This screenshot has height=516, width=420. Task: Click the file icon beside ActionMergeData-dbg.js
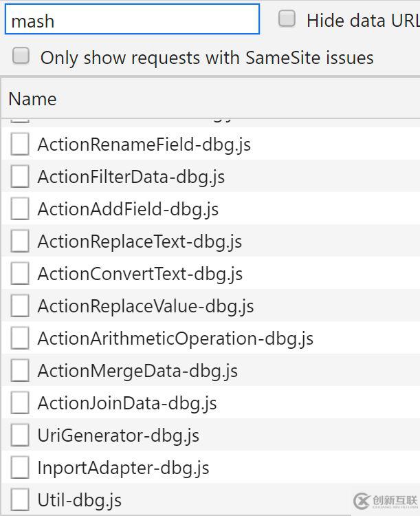coord(20,371)
